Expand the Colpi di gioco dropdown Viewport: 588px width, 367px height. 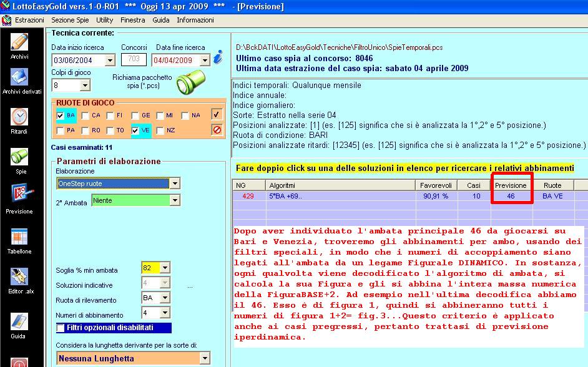coord(85,86)
